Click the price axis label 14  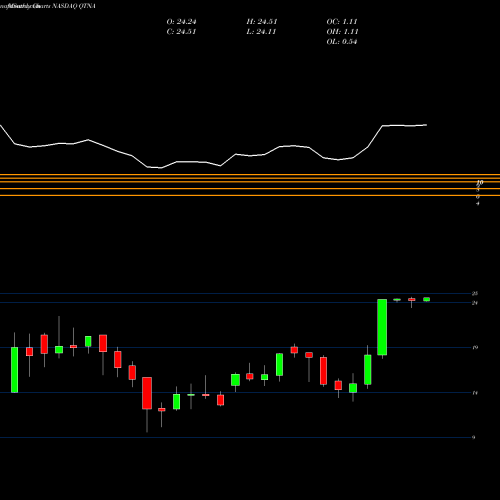(475, 393)
